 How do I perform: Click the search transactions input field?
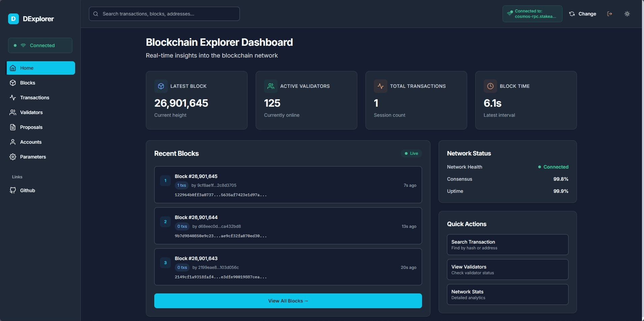[164, 14]
